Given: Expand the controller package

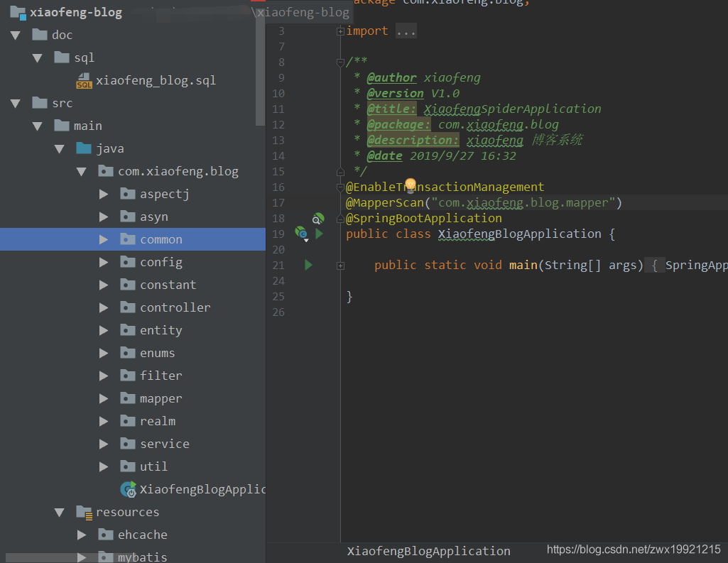Looking at the screenshot, I should pyautogui.click(x=104, y=307).
